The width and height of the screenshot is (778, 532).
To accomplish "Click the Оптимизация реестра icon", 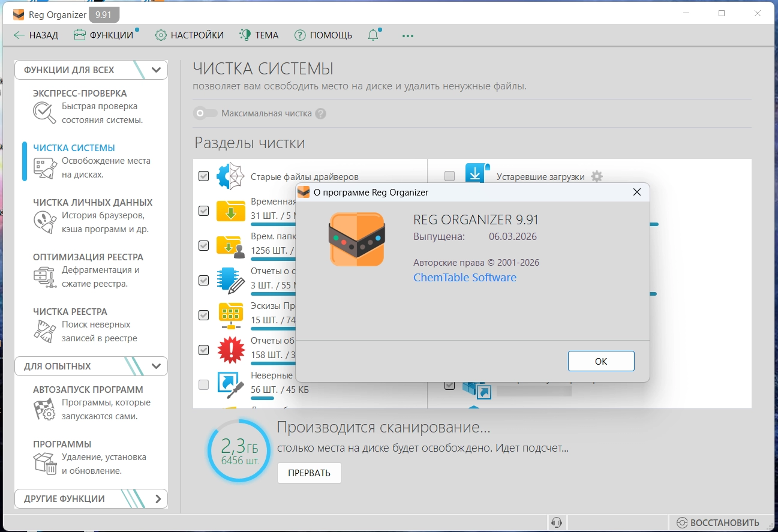I will pos(44,276).
